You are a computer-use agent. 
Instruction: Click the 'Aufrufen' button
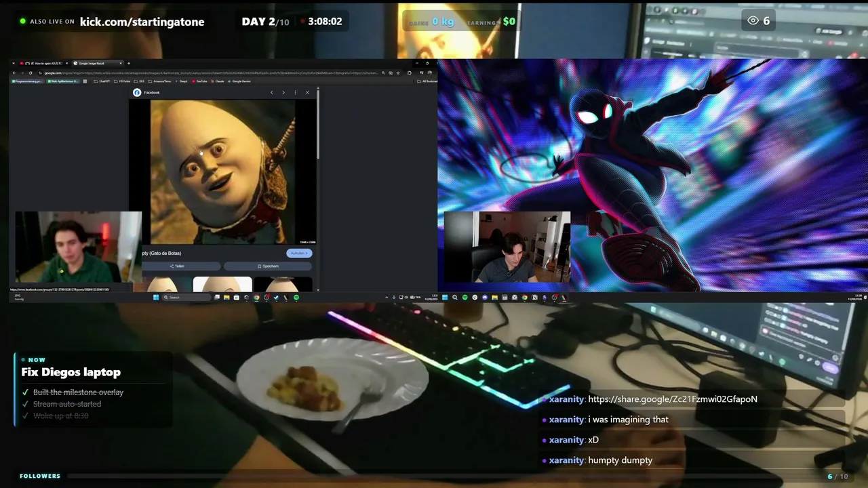pos(299,253)
